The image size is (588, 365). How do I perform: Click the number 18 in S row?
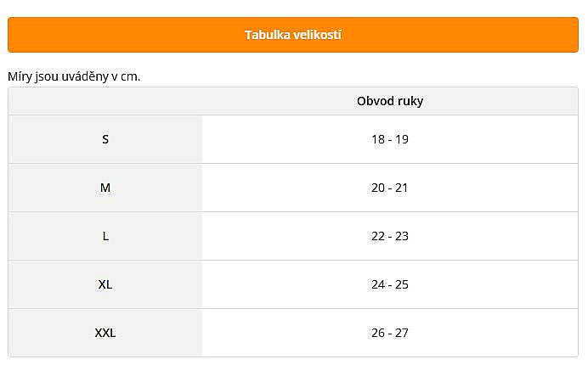click(378, 139)
